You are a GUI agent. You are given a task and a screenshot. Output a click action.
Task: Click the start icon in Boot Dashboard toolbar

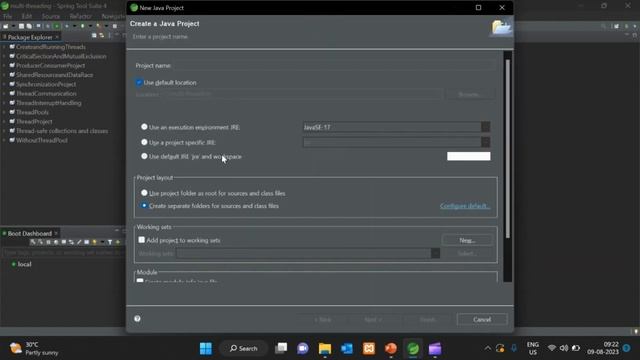(33, 242)
